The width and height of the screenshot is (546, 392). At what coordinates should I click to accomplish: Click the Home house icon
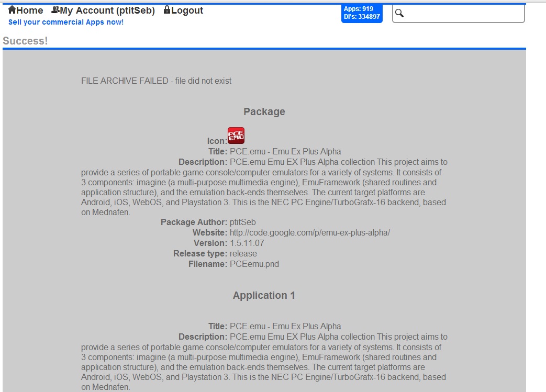(x=12, y=10)
